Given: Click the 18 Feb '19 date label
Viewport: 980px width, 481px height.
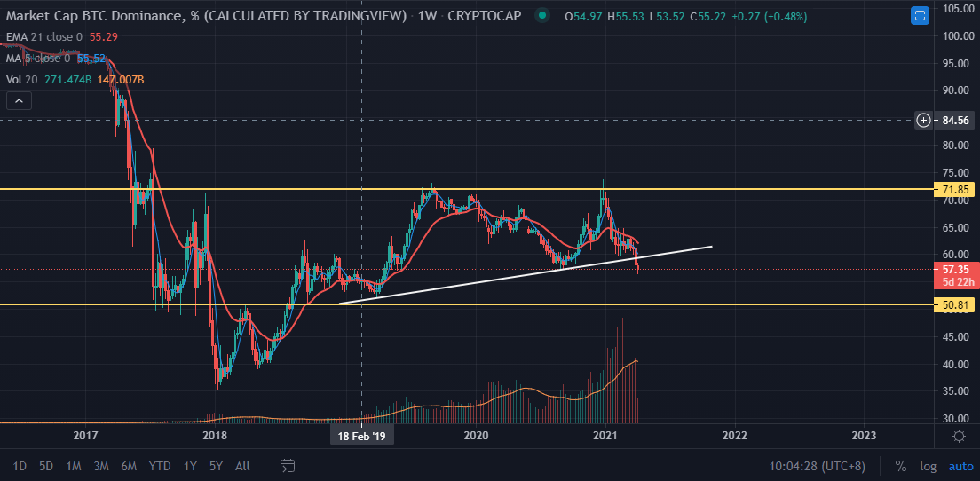Looking at the screenshot, I should tap(362, 436).
